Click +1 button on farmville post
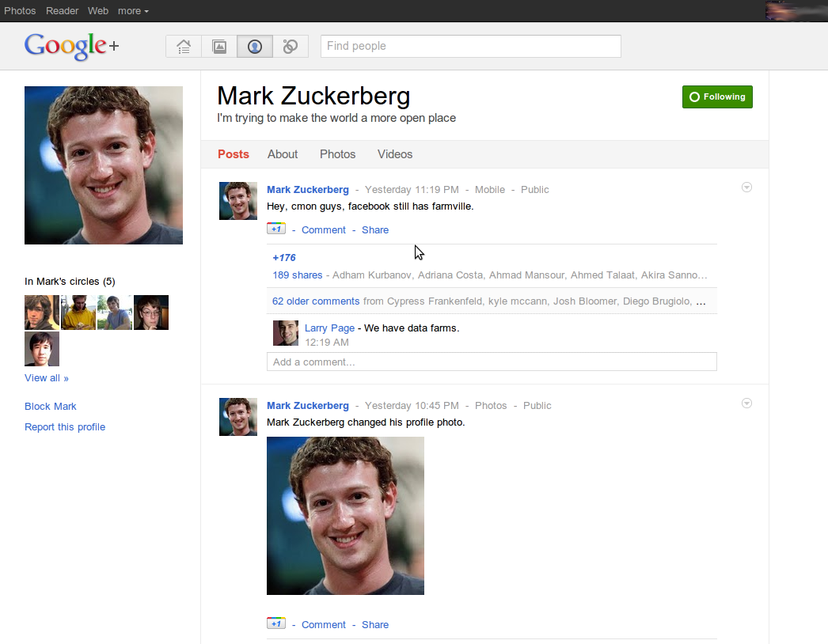828x644 pixels. pyautogui.click(x=276, y=229)
